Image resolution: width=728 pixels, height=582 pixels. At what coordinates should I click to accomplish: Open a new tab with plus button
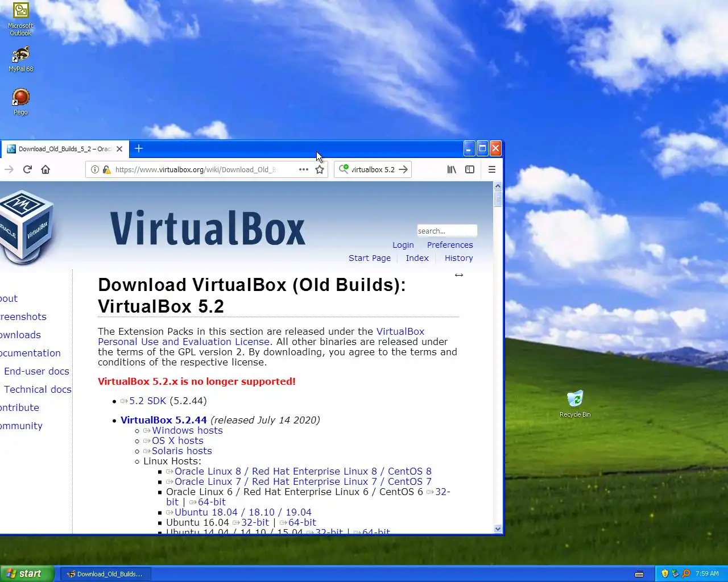pyautogui.click(x=139, y=148)
